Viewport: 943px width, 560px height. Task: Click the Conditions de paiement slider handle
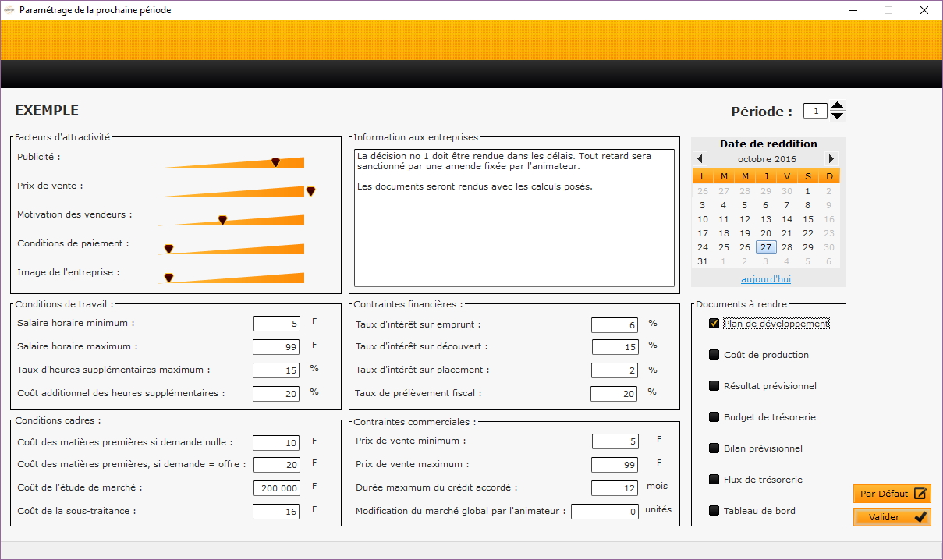[x=168, y=249]
